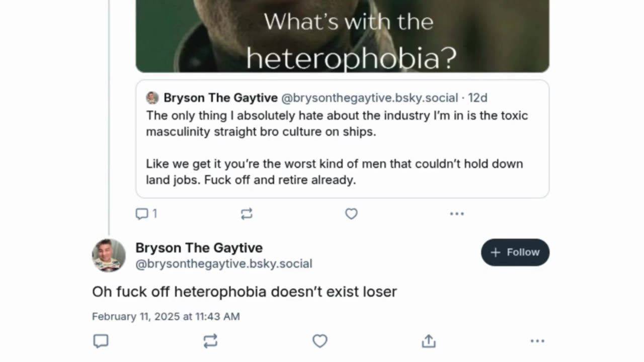
Task: Open the quoted post about toxic masculinity
Action: point(342,148)
